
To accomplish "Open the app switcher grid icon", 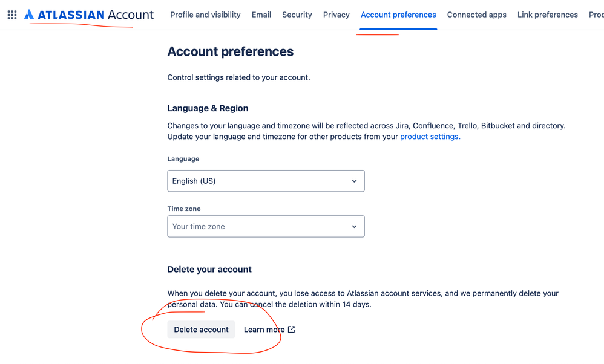I will pos(12,15).
